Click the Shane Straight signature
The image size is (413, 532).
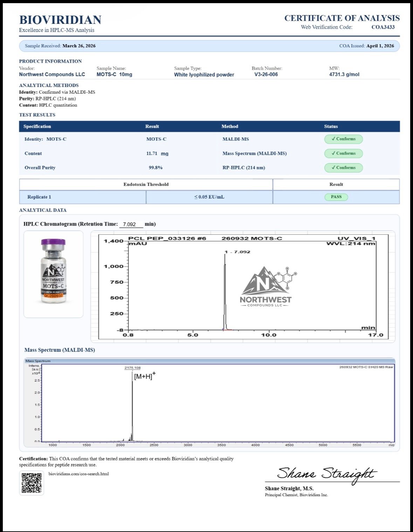(326, 474)
